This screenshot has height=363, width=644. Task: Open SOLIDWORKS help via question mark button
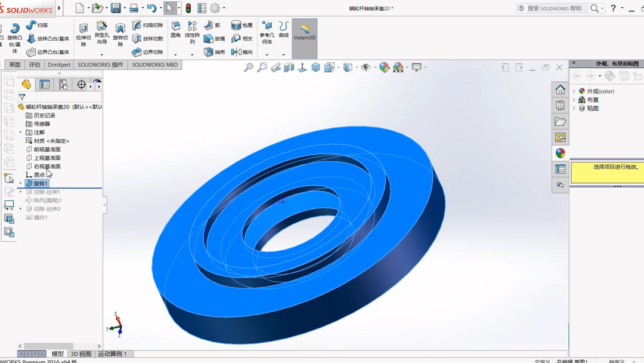[614, 8]
